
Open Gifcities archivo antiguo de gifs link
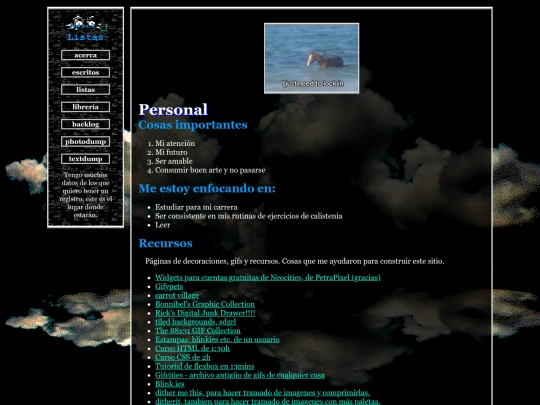pyautogui.click(x=240, y=375)
